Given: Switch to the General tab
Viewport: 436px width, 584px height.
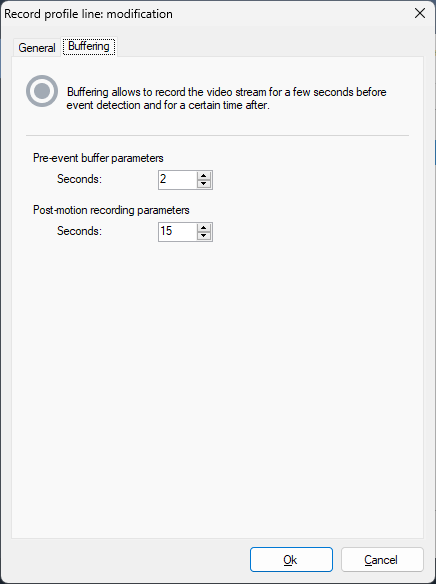Looking at the screenshot, I should pyautogui.click(x=37, y=48).
